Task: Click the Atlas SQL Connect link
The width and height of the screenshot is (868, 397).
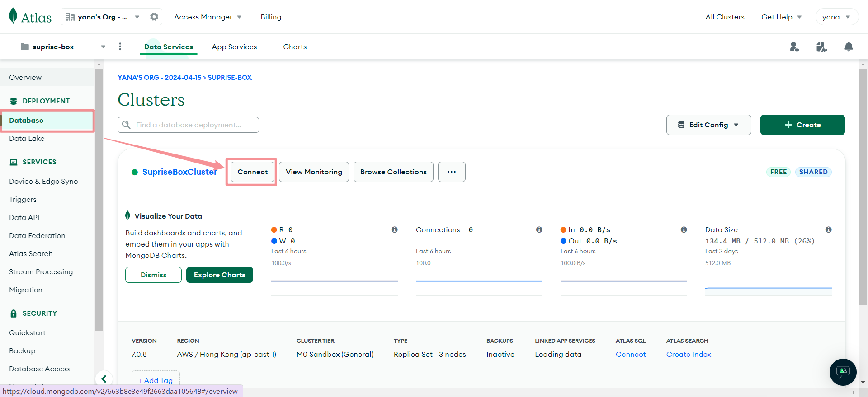Action: (631, 354)
